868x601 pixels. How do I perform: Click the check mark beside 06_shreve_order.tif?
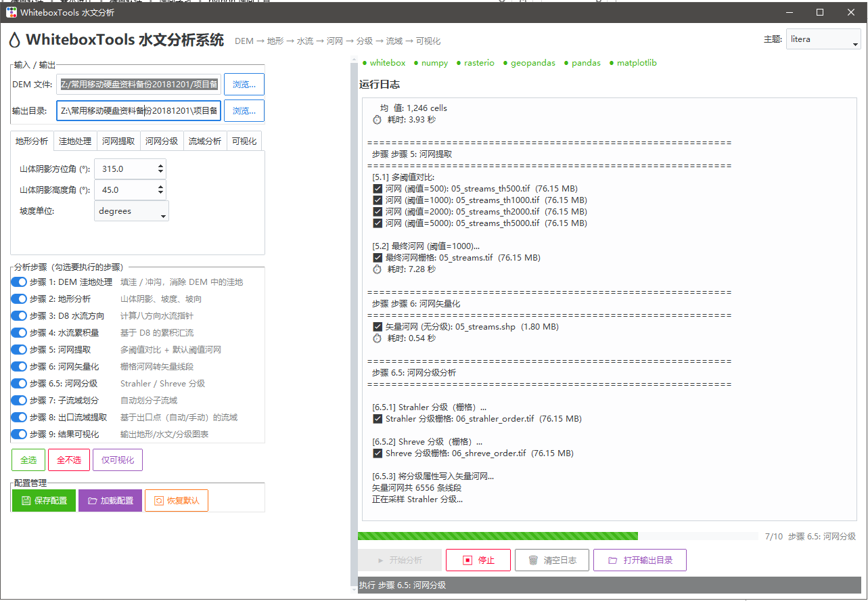(378, 453)
